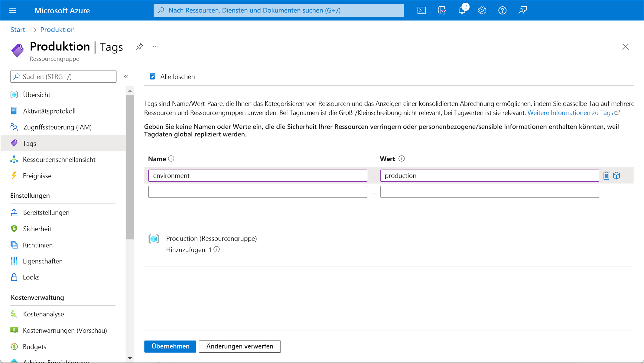Click the Name input field for new tag
644x363 pixels.
coord(258,191)
